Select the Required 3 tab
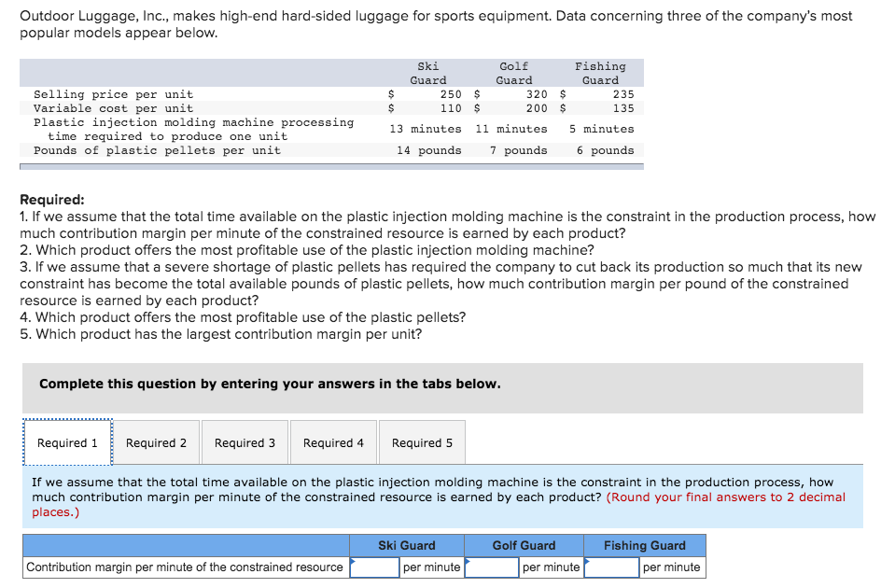 (244, 441)
